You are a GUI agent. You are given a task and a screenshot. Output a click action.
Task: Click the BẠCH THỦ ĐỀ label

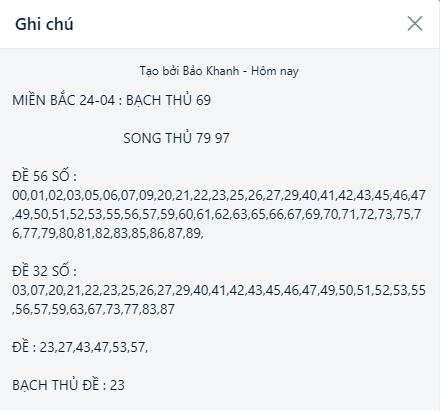[56, 385]
